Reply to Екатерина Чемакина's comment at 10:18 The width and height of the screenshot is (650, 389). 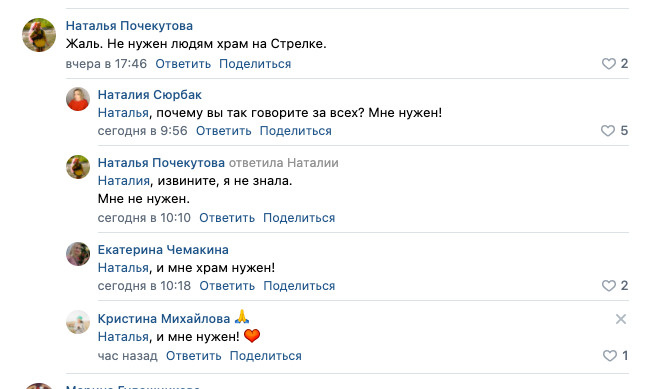227,286
